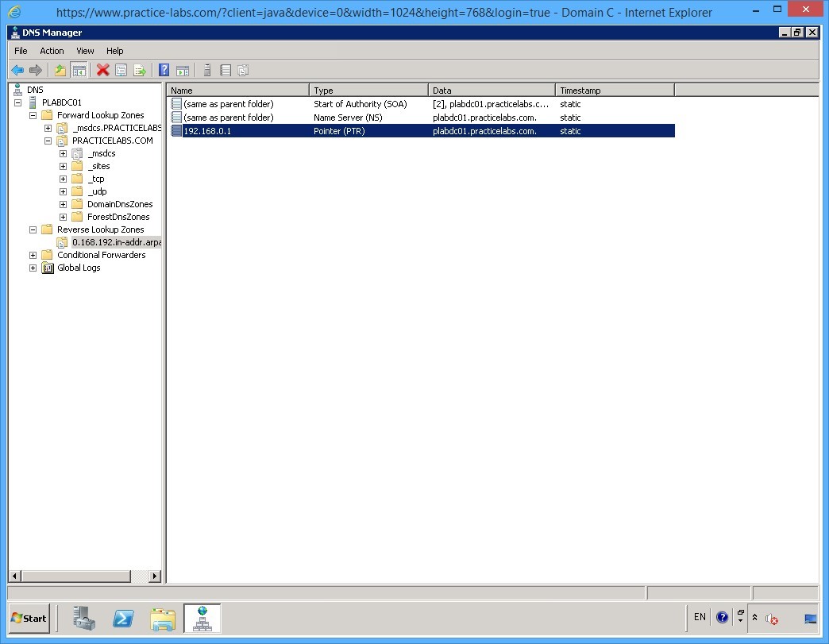Click the Start button

[x=29, y=619]
